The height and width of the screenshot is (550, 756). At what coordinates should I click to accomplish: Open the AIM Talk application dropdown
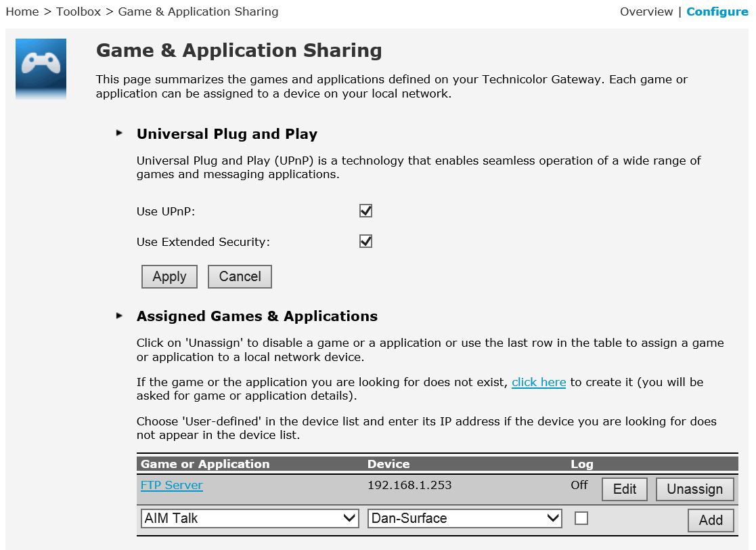pos(250,519)
